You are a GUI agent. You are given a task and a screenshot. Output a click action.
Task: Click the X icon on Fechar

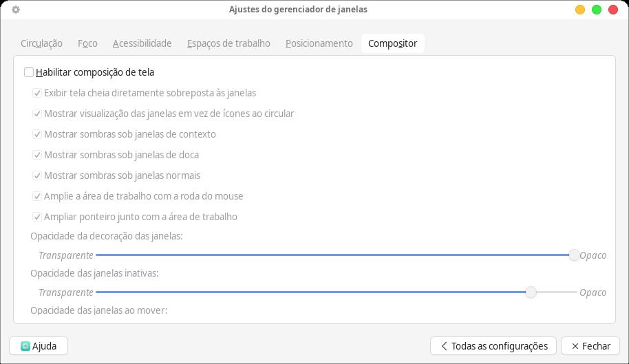574,346
